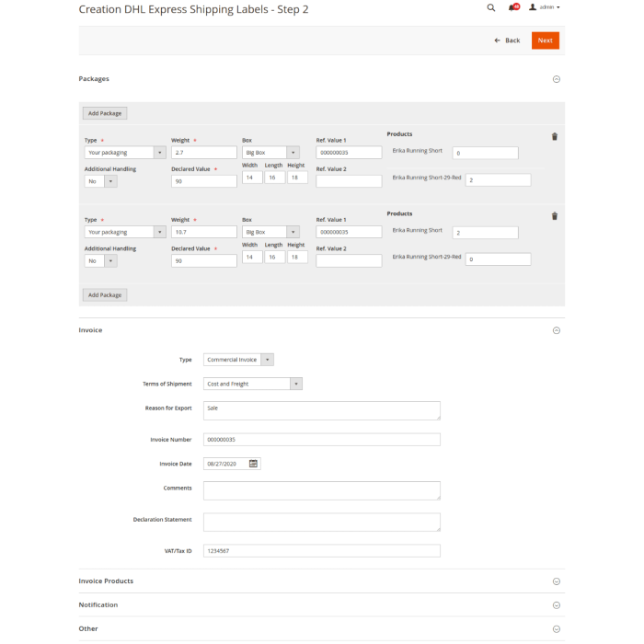Click the top Add Package button
Image resolution: width=644 pixels, height=644 pixels.
(x=105, y=113)
